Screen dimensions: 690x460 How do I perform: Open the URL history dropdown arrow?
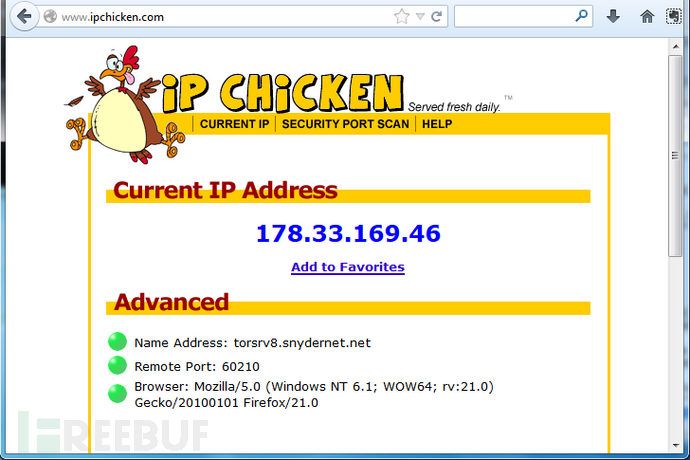pyautogui.click(x=420, y=17)
